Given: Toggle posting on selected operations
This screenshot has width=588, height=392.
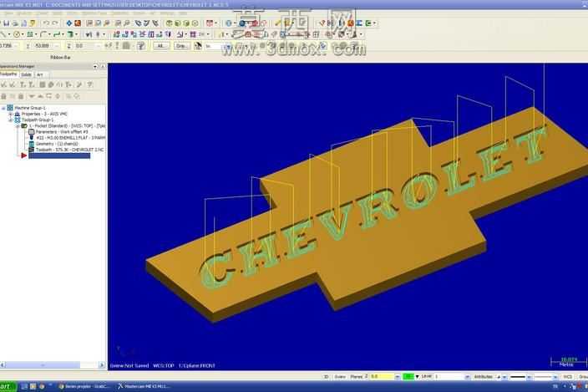Looking at the screenshot, I should [21, 96].
